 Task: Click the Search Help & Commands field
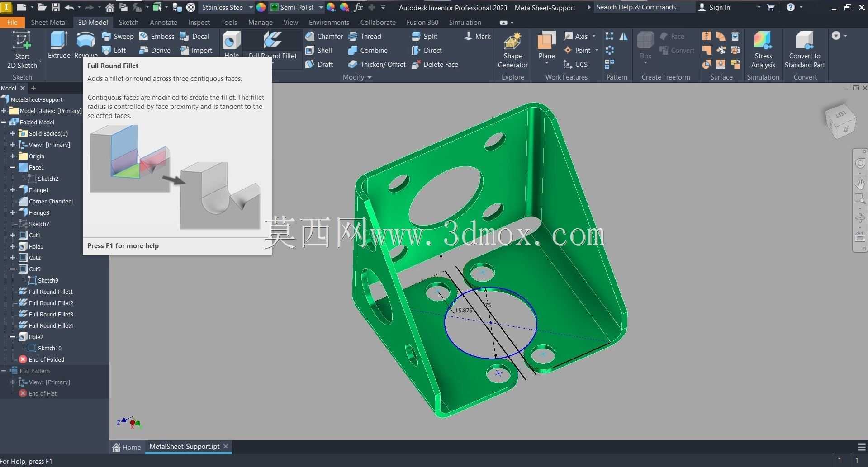644,7
